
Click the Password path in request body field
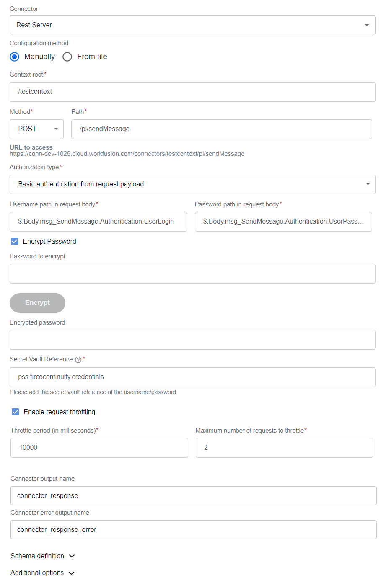283,222
